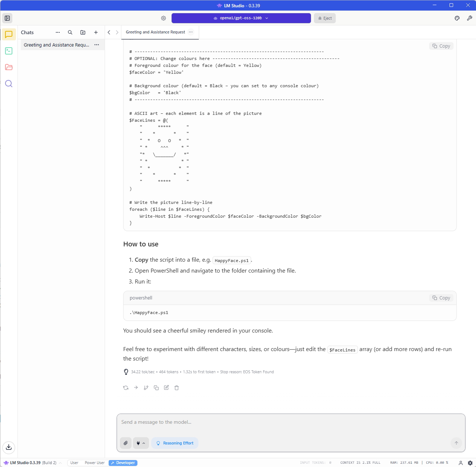
Task: Open the Downloads icon at bottom left
Action: pos(9,447)
